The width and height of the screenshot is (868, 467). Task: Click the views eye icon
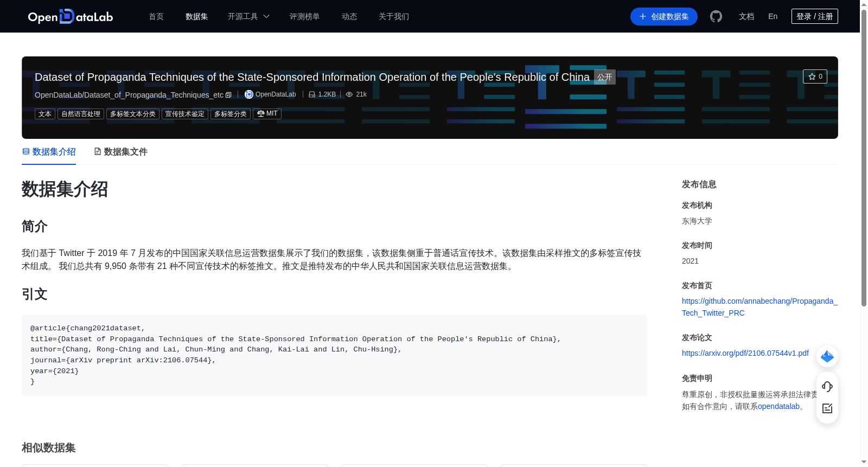(x=349, y=94)
